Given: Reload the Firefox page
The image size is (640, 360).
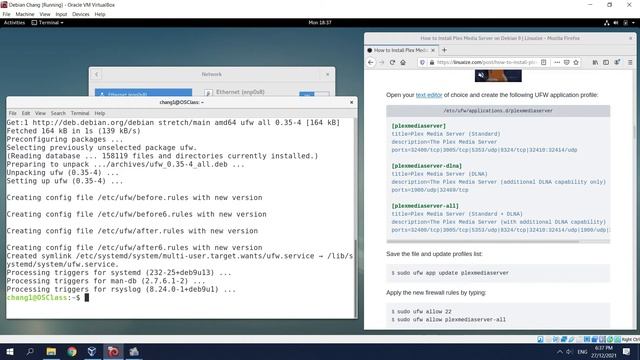Looking at the screenshot, I should pyautogui.click(x=392, y=62).
